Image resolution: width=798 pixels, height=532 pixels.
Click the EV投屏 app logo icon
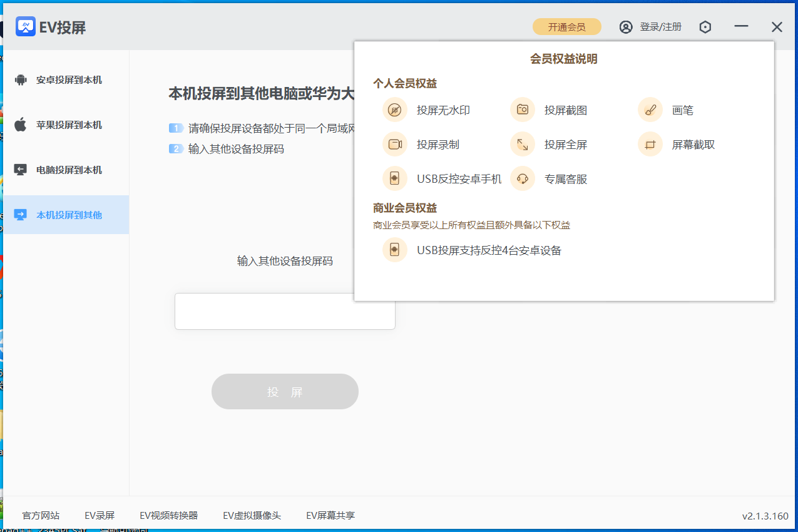click(x=26, y=26)
